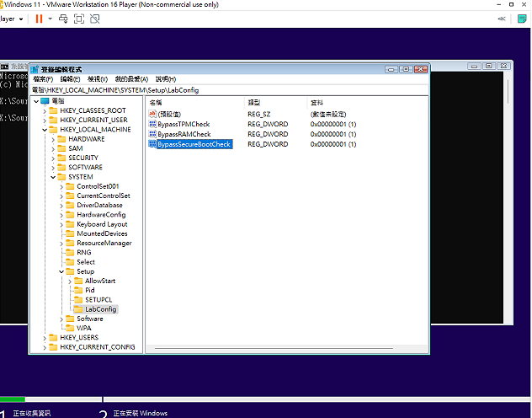The height and width of the screenshot is (418, 532).
Task: Select the Select key folder icon
Action: [x=70, y=262]
